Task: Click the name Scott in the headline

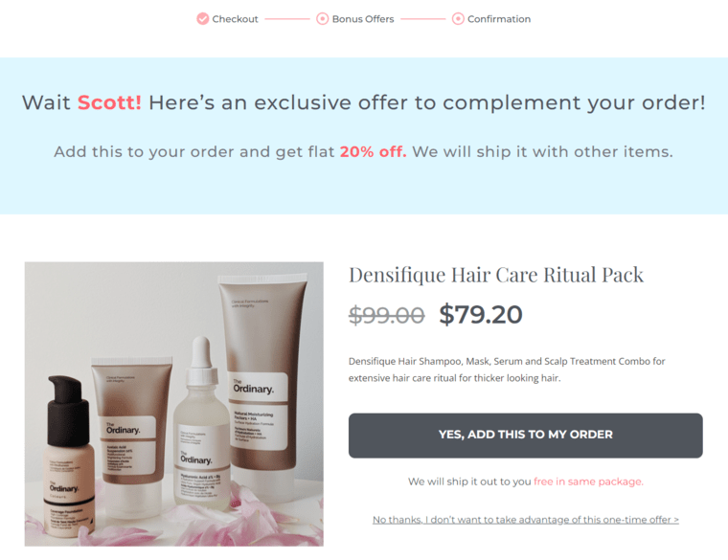Action: coord(109,102)
